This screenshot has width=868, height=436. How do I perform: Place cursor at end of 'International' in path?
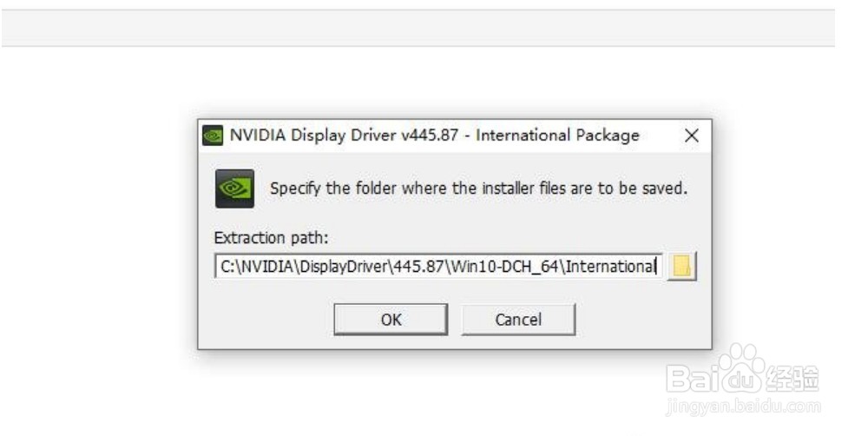656,266
